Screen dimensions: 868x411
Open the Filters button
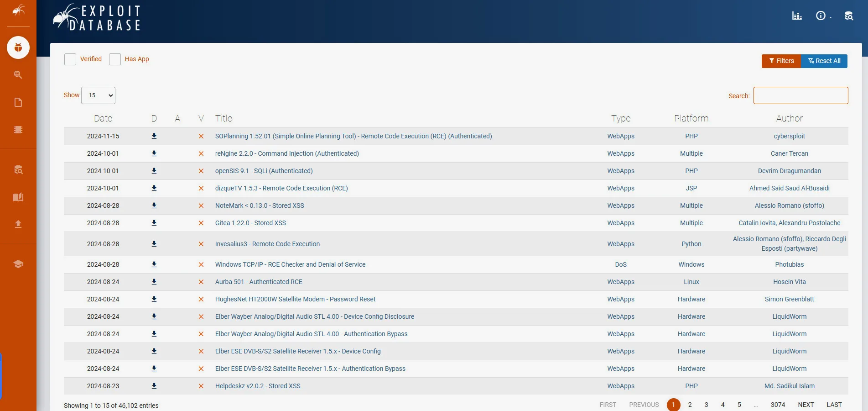coord(781,61)
